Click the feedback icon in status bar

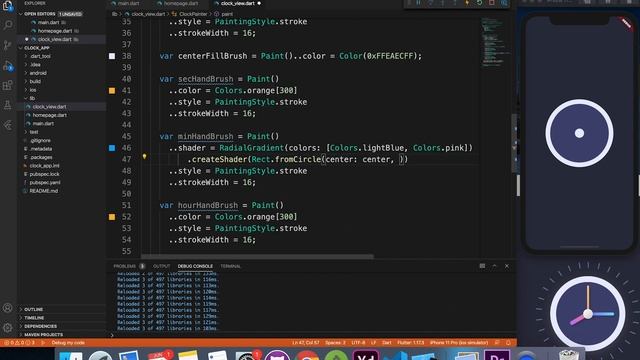pos(497,343)
